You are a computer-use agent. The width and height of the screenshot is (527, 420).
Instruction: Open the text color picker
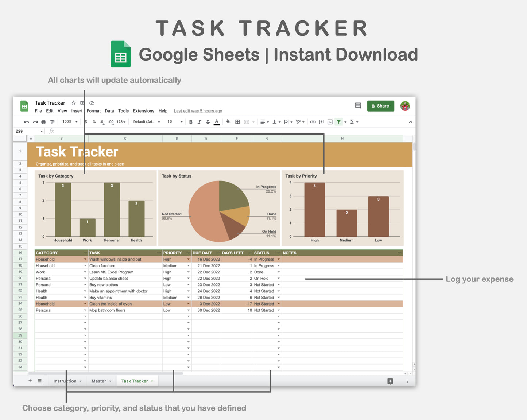[217, 122]
